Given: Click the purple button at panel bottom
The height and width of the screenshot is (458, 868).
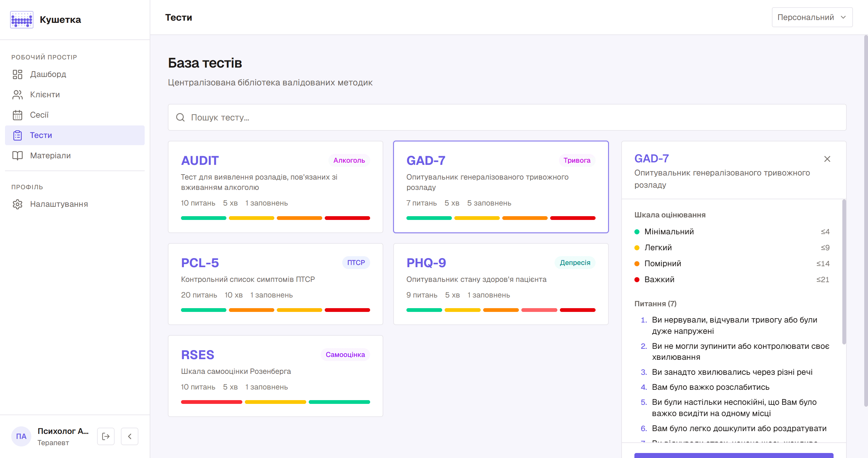Looking at the screenshot, I should tap(734, 455).
